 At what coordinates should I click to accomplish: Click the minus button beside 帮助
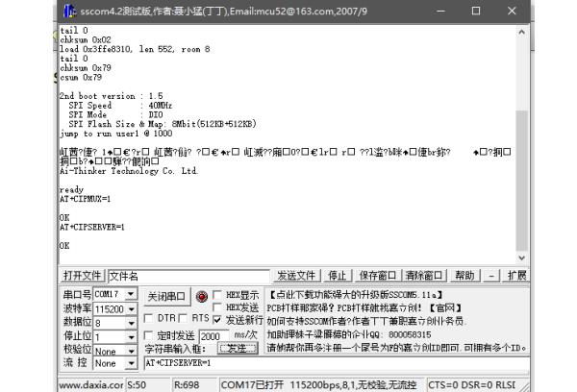[x=491, y=276]
